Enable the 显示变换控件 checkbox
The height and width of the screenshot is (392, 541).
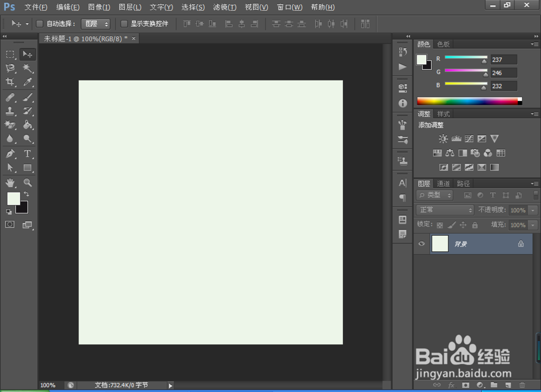[x=124, y=23]
